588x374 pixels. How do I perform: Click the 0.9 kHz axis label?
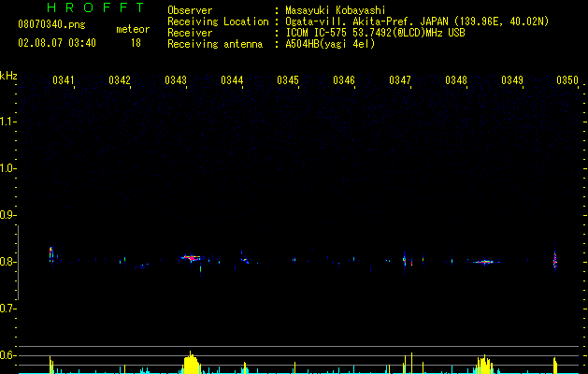pyautogui.click(x=7, y=215)
